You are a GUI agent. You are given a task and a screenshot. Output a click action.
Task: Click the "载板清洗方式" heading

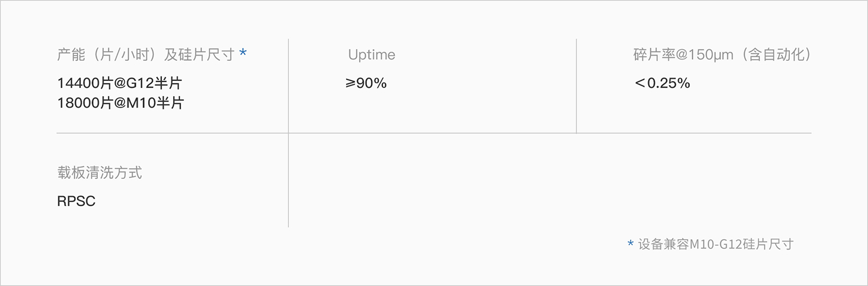tap(100, 173)
